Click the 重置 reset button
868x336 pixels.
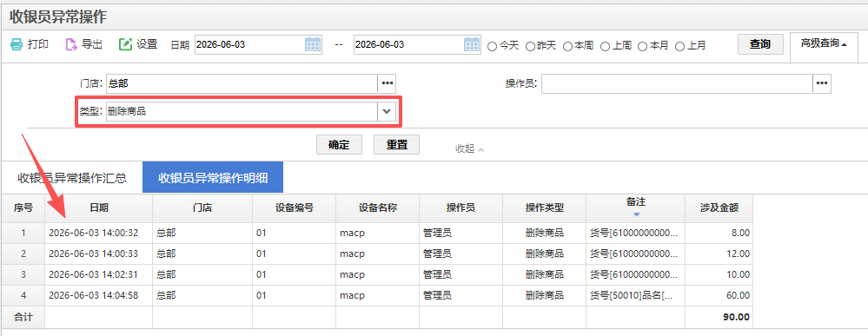397,145
